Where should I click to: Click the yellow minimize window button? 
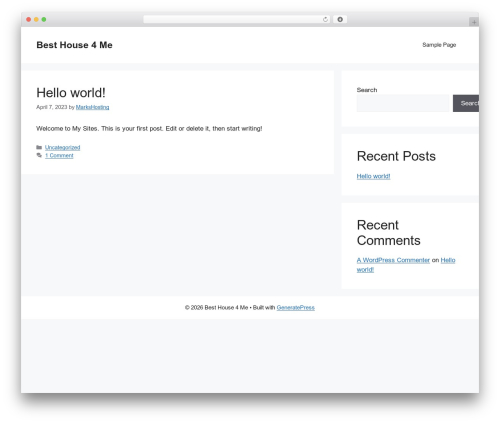point(36,19)
